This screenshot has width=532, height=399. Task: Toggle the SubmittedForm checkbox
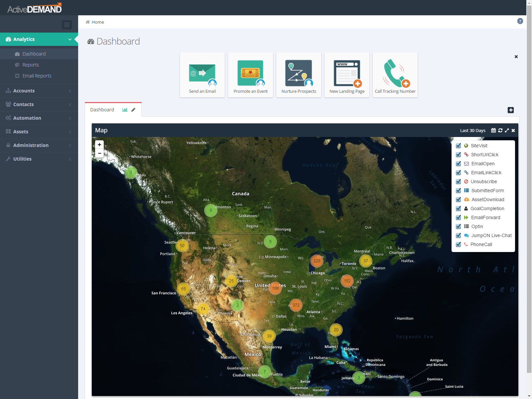458,191
